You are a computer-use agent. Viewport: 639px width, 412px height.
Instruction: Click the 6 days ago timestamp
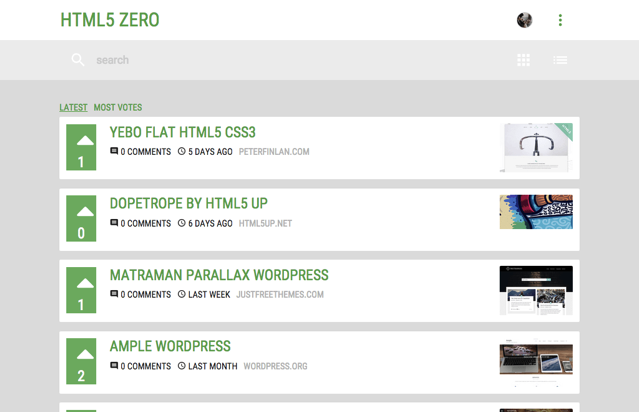(210, 224)
